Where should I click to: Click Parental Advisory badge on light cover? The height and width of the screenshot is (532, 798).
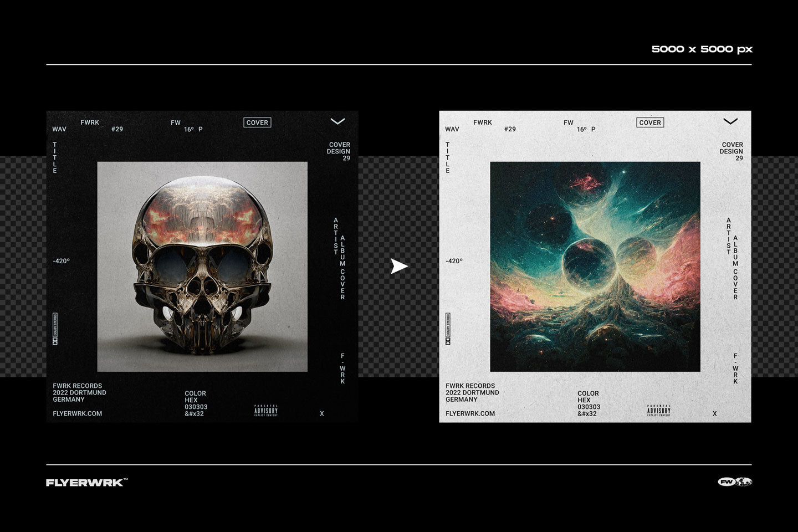point(659,411)
